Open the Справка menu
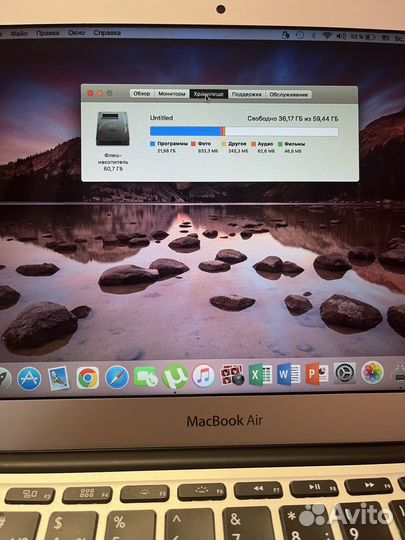This screenshot has width=405, height=540. click(x=107, y=33)
